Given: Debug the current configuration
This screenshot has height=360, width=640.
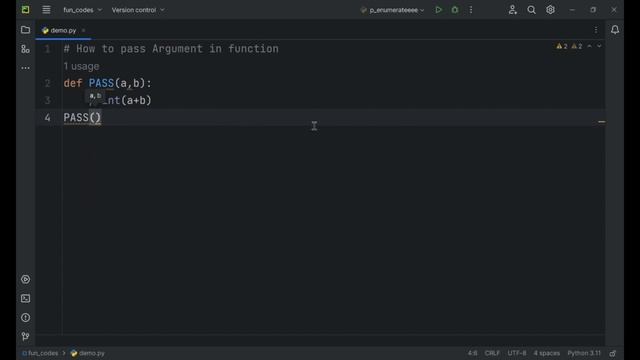Looking at the screenshot, I should point(455,10).
